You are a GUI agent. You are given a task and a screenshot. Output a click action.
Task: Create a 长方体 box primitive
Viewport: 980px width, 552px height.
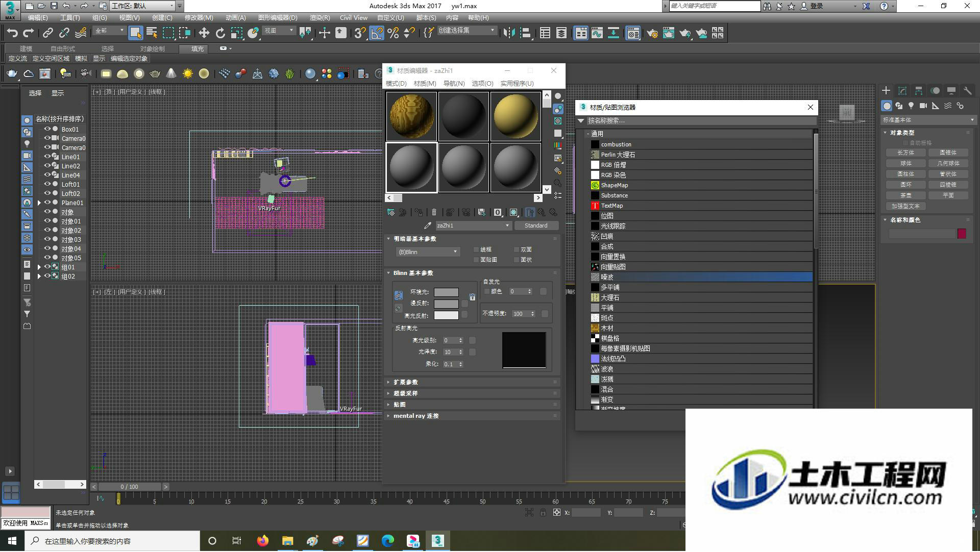click(906, 153)
